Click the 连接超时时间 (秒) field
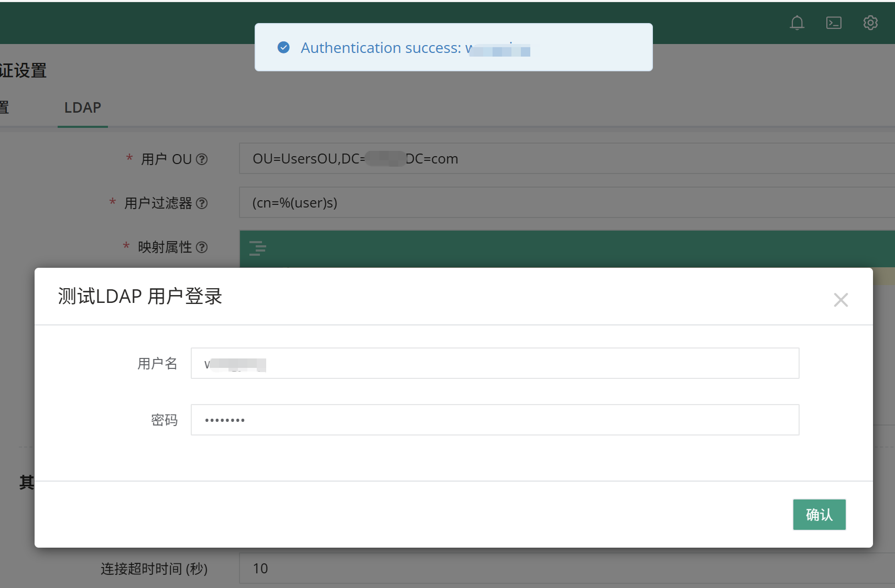The image size is (895, 588). [567, 568]
